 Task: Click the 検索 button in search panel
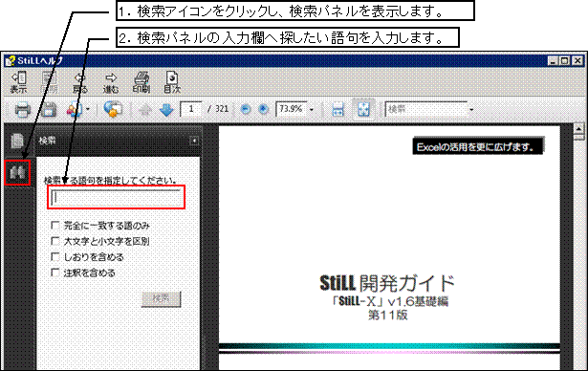pyautogui.click(x=162, y=299)
